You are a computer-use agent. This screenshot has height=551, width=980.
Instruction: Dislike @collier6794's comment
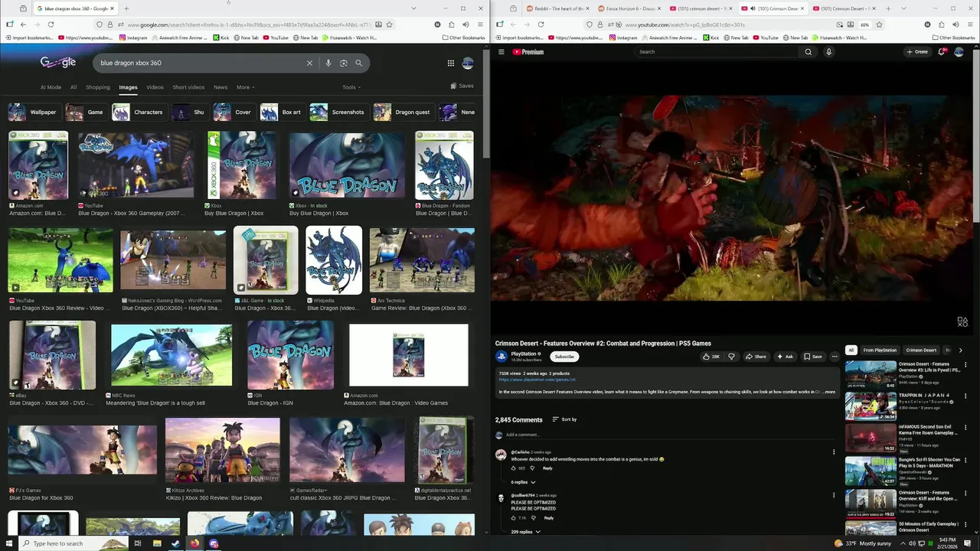pyautogui.click(x=534, y=518)
